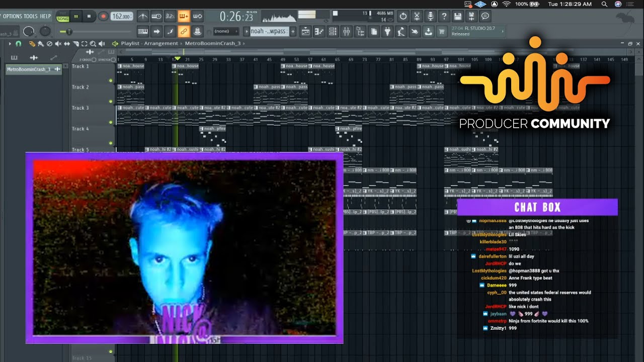The width and height of the screenshot is (644, 362).
Task: Choose the Select marquee tool
Action: coord(84,44)
